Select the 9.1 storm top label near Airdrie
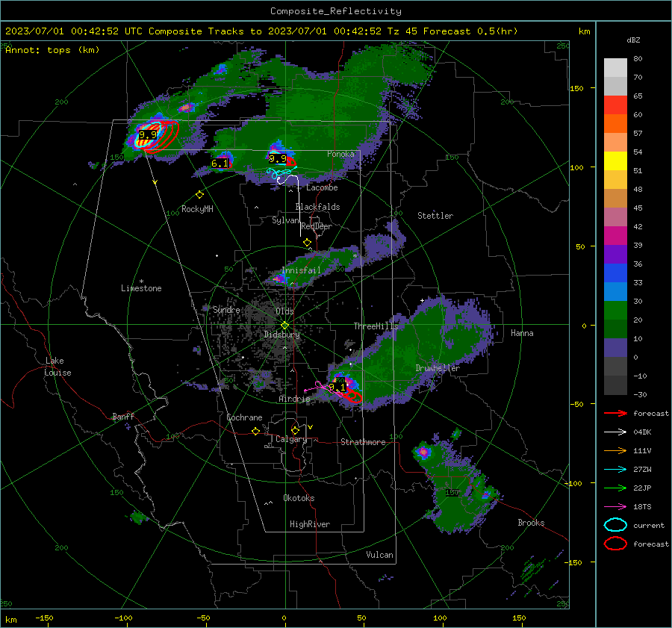Screen dimensions: 672x628 click(x=337, y=388)
